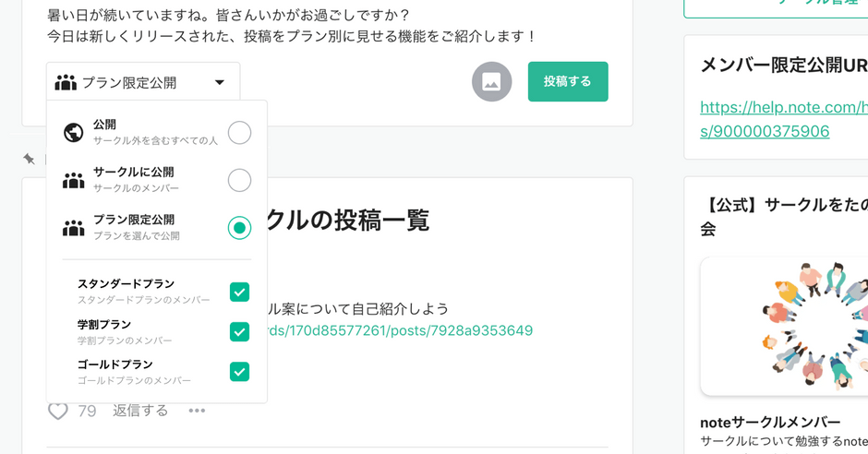The image size is (868, 454).
Task: Click the group icon beside サークルに公開
Action: click(73, 180)
